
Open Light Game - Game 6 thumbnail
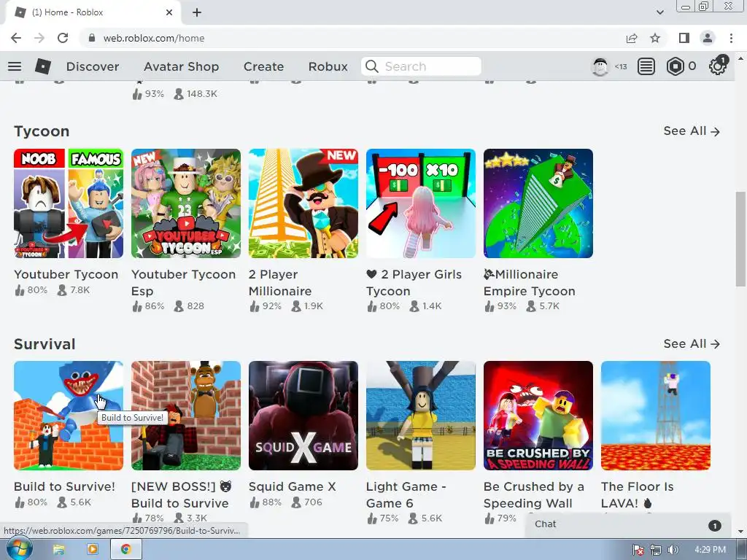[421, 416]
